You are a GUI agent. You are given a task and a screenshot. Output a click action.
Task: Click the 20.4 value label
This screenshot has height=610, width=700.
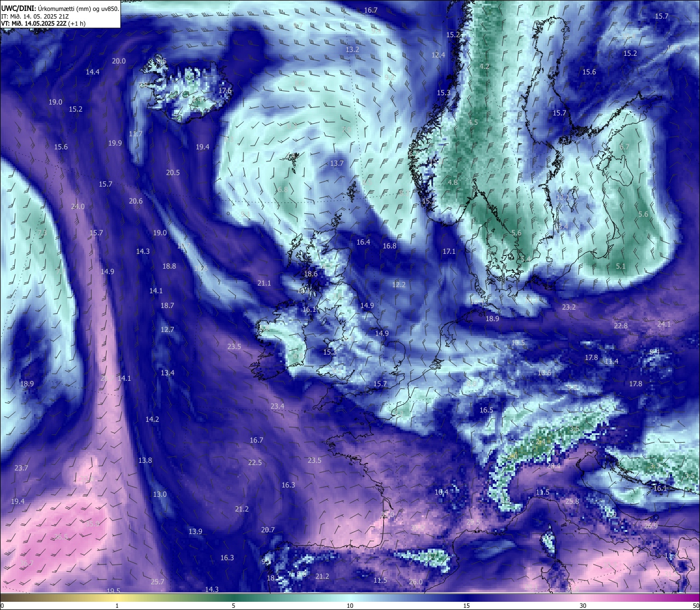pos(553,466)
